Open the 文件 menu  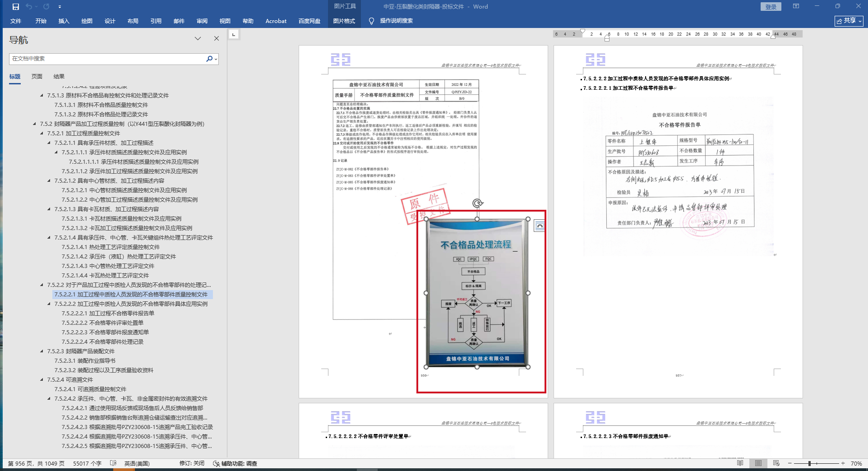coord(16,21)
